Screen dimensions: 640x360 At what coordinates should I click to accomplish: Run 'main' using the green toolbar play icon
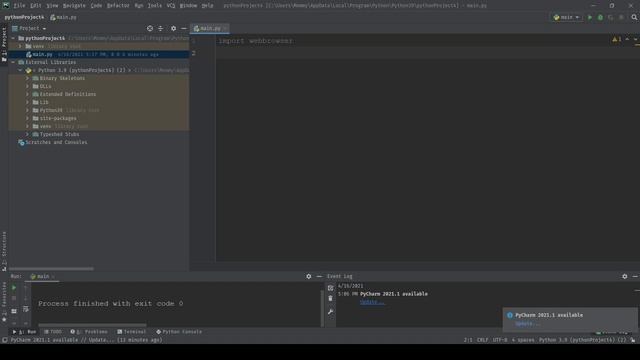(590, 17)
